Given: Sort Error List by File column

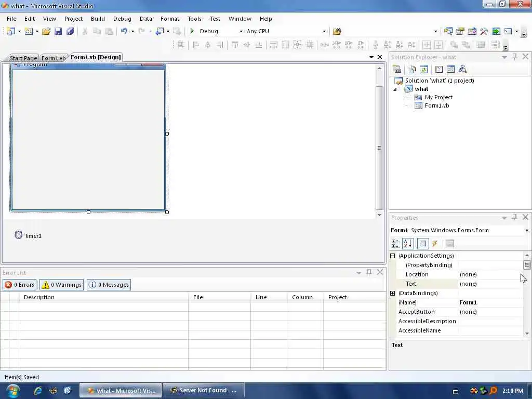Looking at the screenshot, I should coord(220,297).
